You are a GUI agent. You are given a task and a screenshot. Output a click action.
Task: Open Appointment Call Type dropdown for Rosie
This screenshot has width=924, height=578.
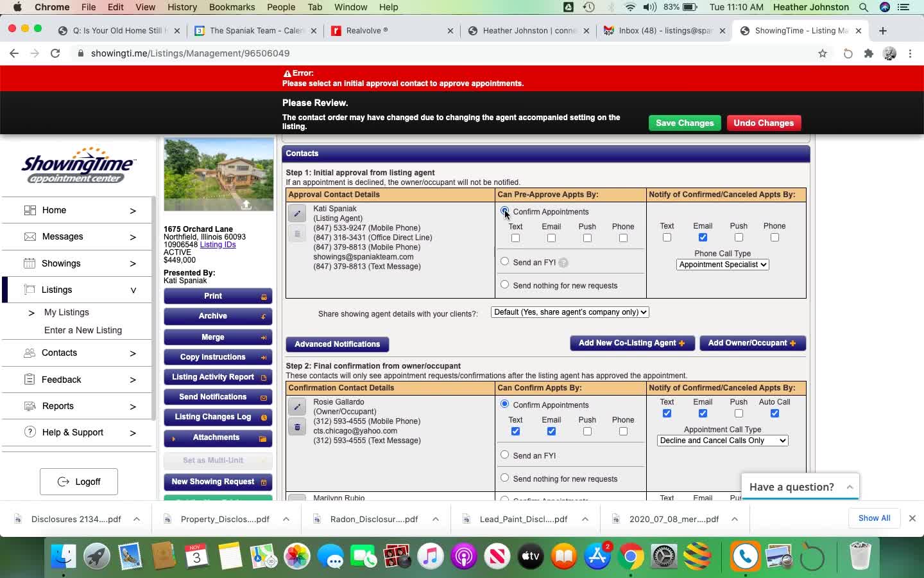point(723,441)
